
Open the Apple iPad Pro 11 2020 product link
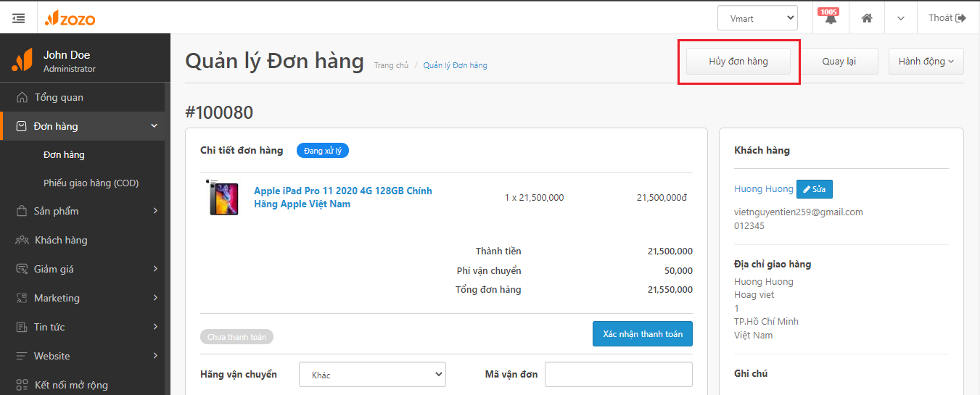point(342,197)
